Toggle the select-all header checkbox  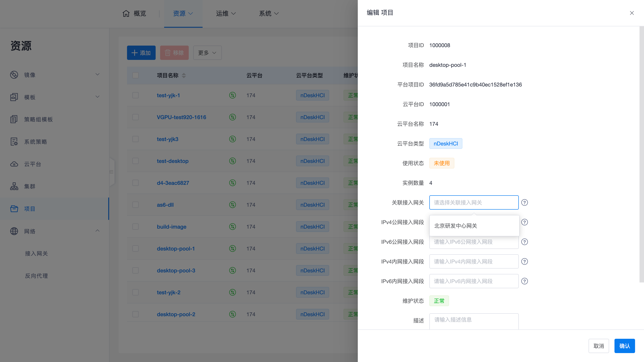[136, 75]
